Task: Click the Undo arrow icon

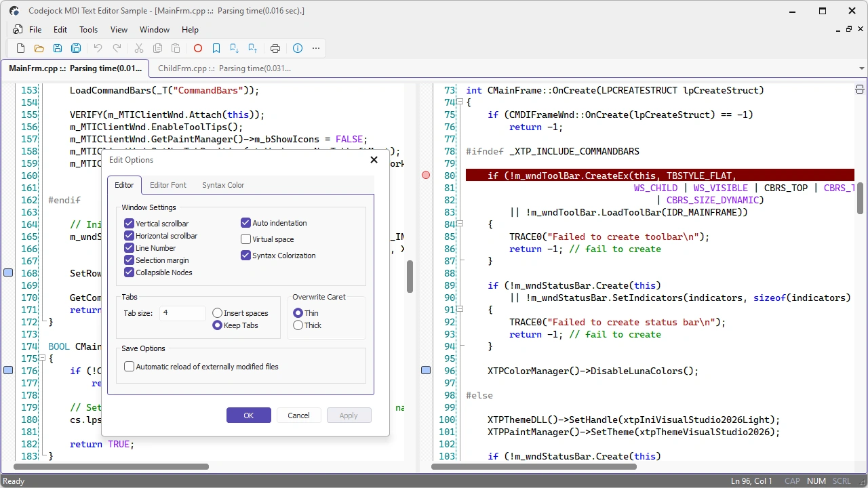Action: point(98,48)
